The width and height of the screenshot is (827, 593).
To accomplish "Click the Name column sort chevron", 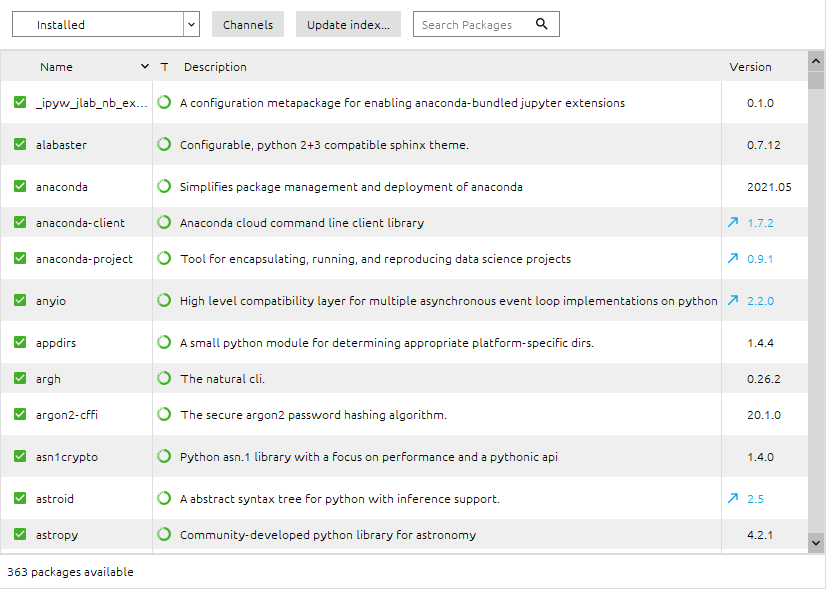I will (145, 66).
